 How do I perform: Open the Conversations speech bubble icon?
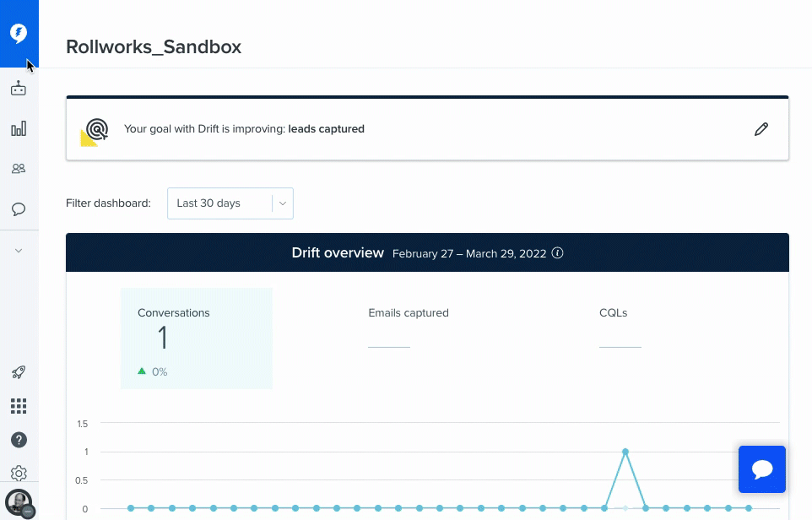click(19, 209)
